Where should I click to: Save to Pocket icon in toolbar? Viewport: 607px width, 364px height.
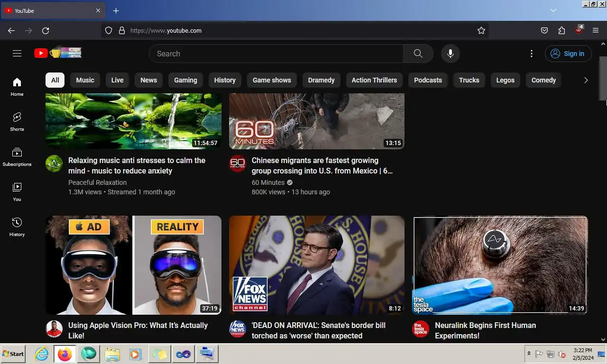[x=544, y=30]
